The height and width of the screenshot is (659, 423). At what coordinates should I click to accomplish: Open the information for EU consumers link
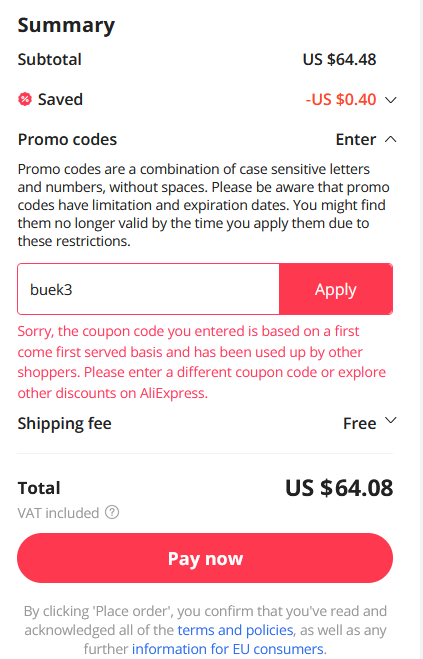click(x=229, y=649)
